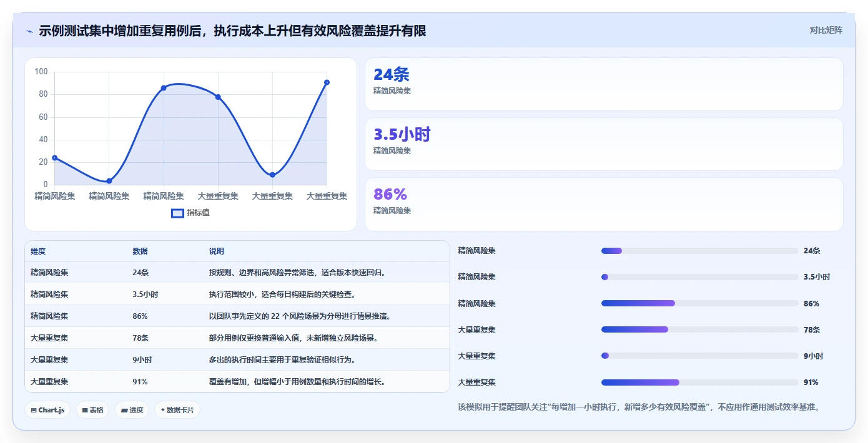Click the 说明 table column header

216,251
